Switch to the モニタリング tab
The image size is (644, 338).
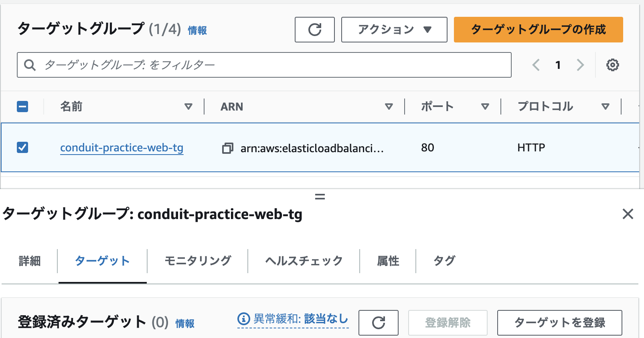pyautogui.click(x=197, y=261)
